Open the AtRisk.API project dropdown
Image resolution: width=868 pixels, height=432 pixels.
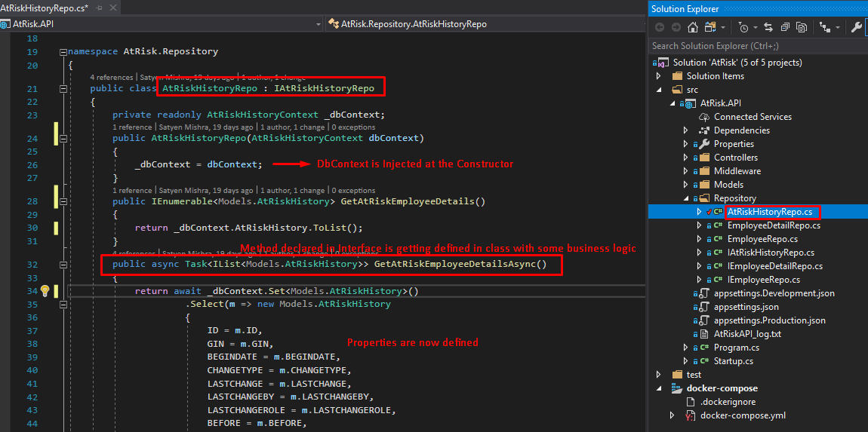point(319,23)
